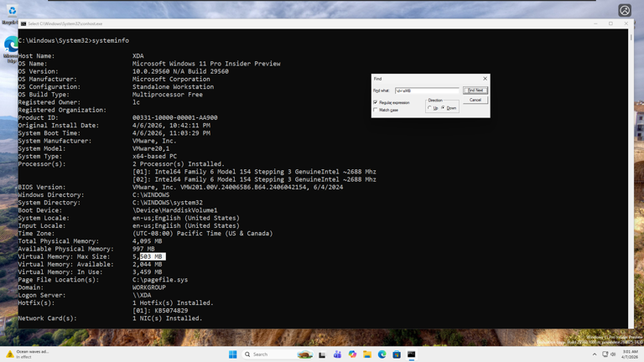Click the Copilot icon in taskbar
The height and width of the screenshot is (362, 644).
pos(352,354)
